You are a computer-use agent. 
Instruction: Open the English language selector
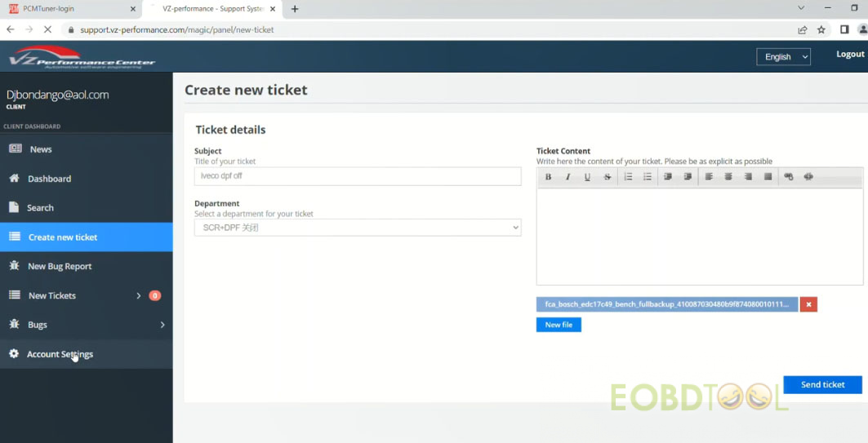(x=783, y=56)
